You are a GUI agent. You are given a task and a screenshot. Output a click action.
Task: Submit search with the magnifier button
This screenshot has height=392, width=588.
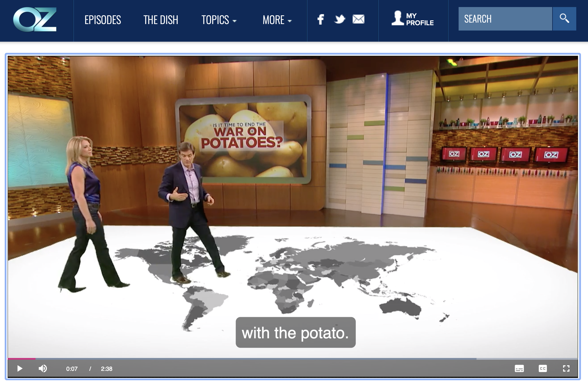point(564,19)
